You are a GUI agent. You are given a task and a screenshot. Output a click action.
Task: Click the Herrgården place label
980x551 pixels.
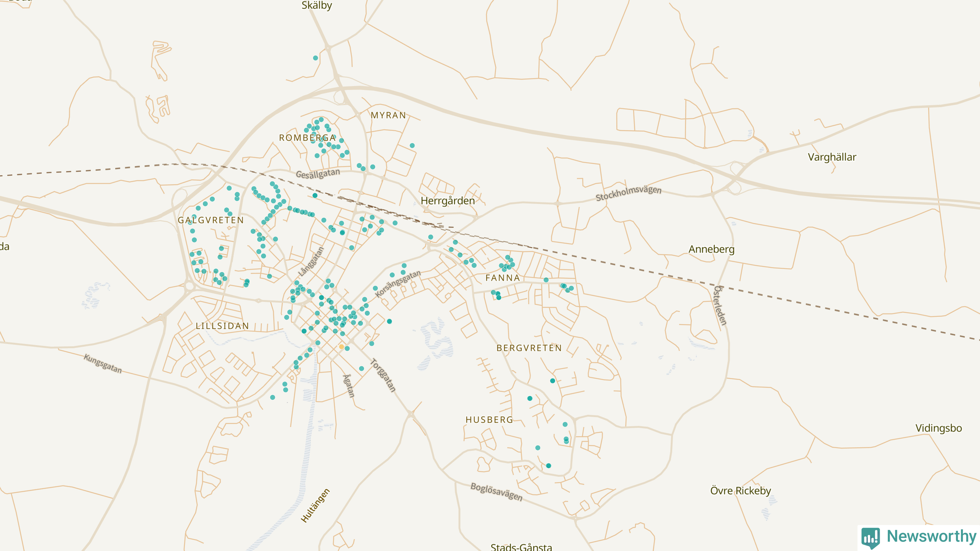point(448,201)
